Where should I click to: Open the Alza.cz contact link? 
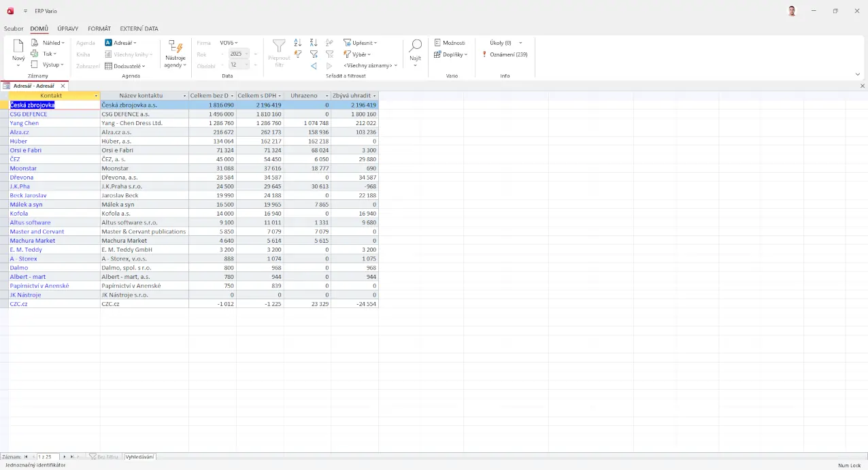[x=19, y=132]
